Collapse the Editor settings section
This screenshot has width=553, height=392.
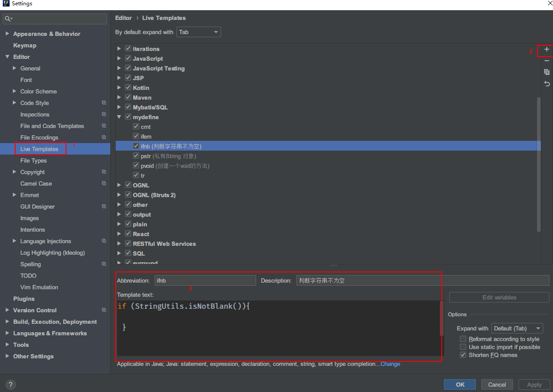coord(7,57)
